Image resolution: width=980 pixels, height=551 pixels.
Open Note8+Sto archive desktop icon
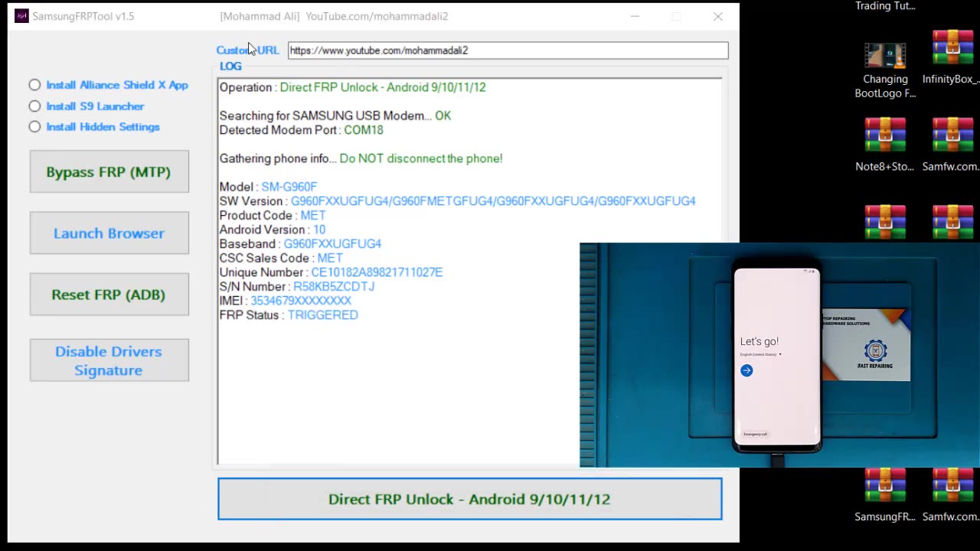coord(885,145)
